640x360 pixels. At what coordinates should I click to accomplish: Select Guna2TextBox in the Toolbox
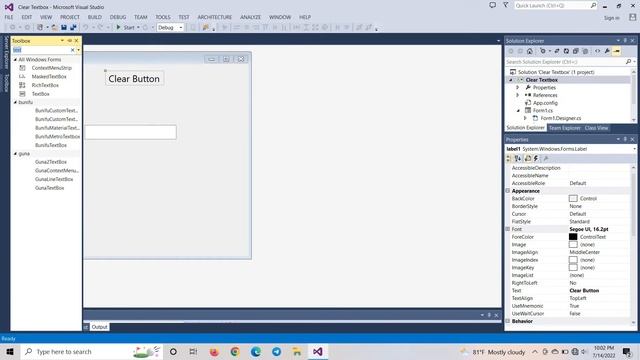(x=51, y=162)
